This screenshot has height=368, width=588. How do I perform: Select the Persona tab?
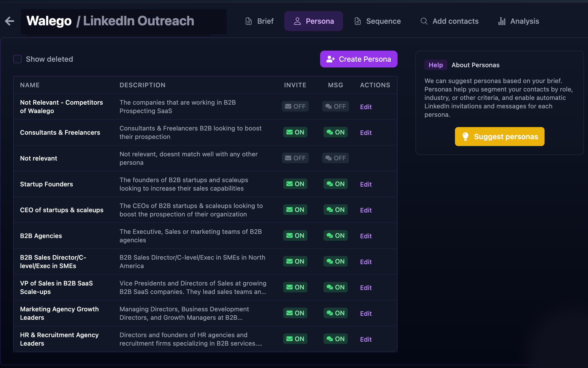point(313,21)
